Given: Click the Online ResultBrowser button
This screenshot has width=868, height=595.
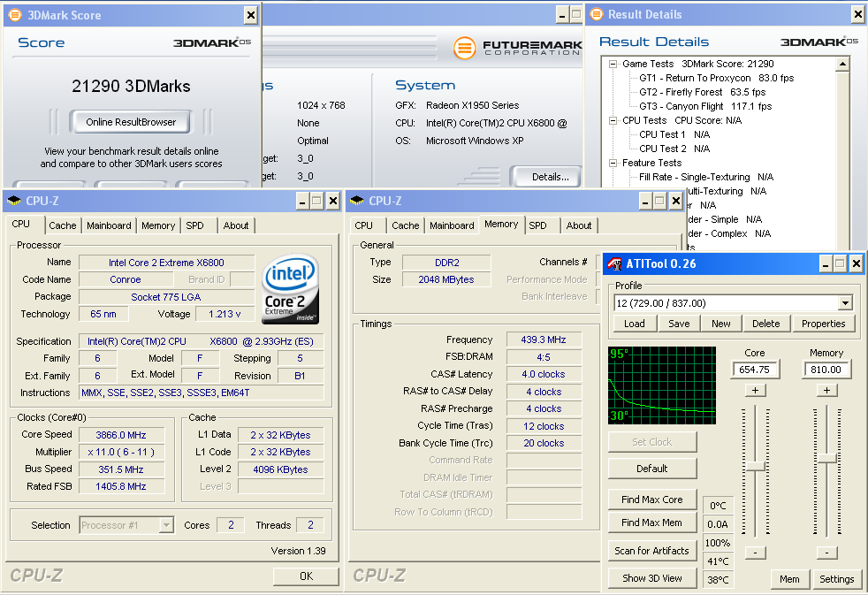Looking at the screenshot, I should 131,122.
